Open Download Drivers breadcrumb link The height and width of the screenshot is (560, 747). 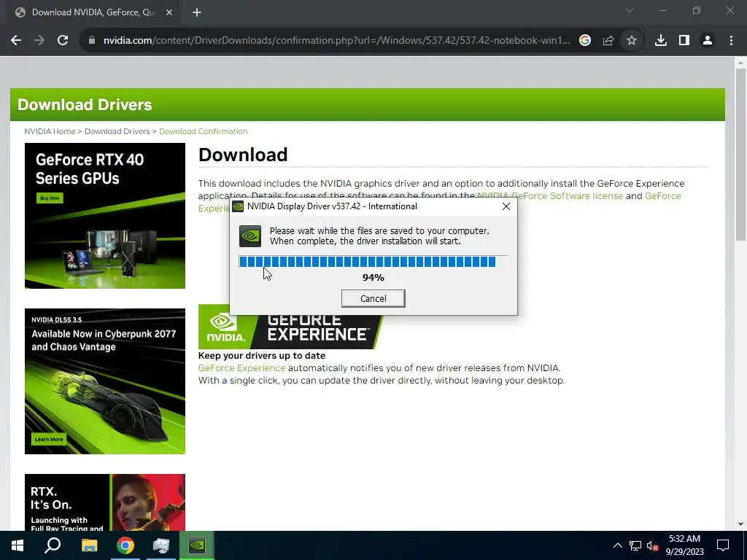tap(117, 131)
